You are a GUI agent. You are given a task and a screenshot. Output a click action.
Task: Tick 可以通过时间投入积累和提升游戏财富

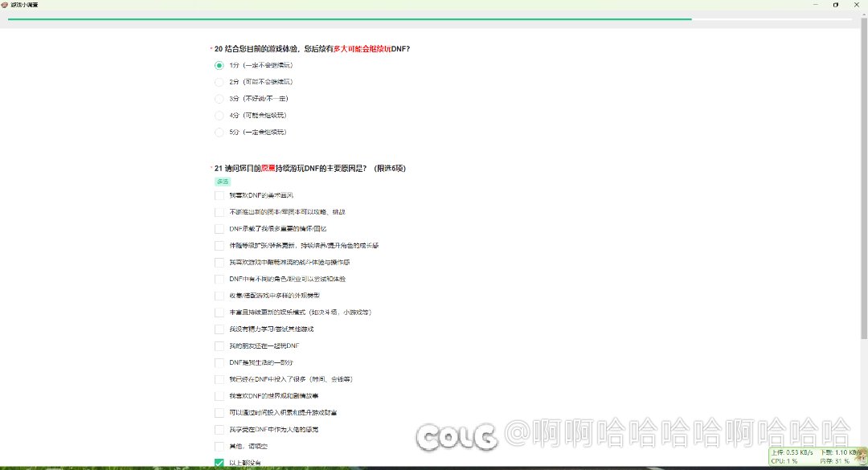click(219, 413)
